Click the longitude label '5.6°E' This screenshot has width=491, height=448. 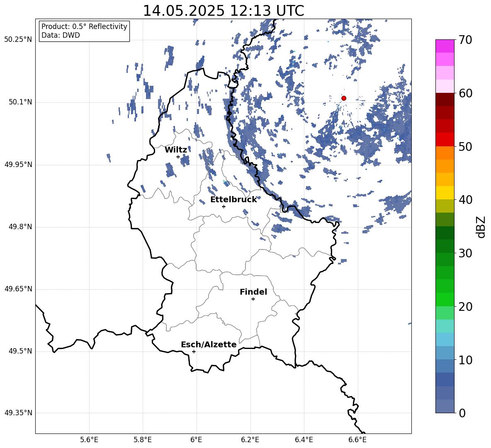point(89,440)
